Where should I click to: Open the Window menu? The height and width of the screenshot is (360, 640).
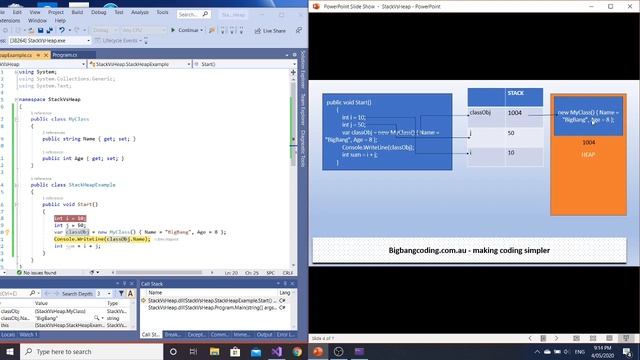(x=37, y=20)
